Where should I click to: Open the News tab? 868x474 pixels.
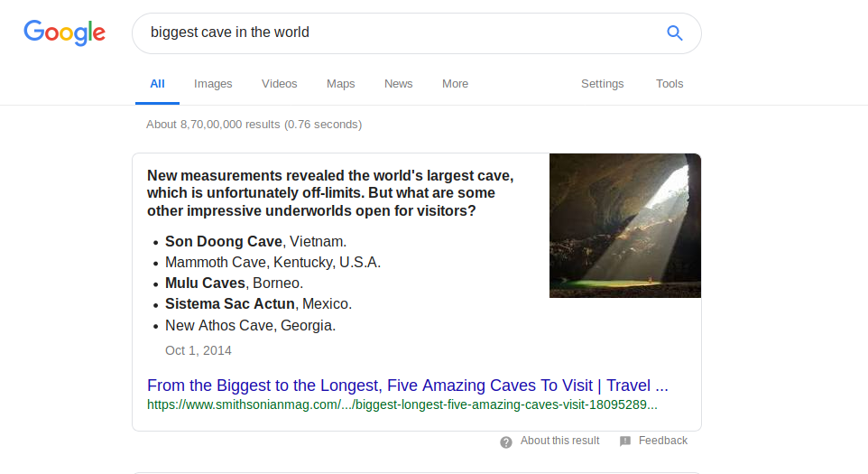pos(399,84)
